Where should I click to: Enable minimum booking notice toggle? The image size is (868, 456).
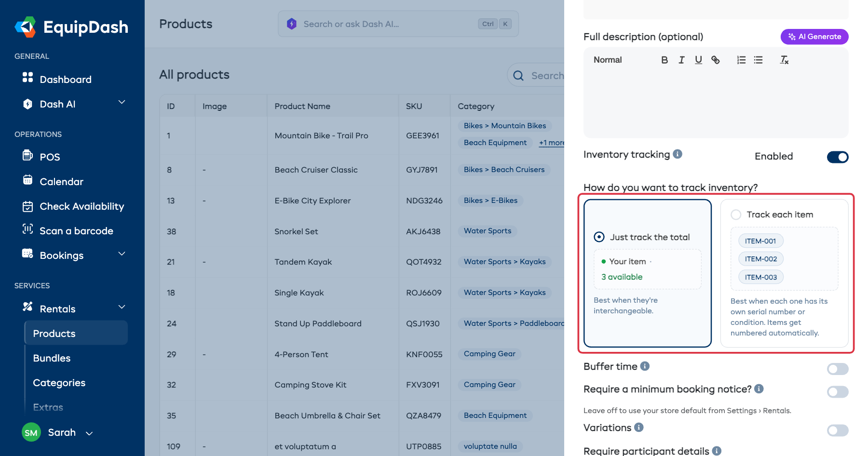click(838, 391)
